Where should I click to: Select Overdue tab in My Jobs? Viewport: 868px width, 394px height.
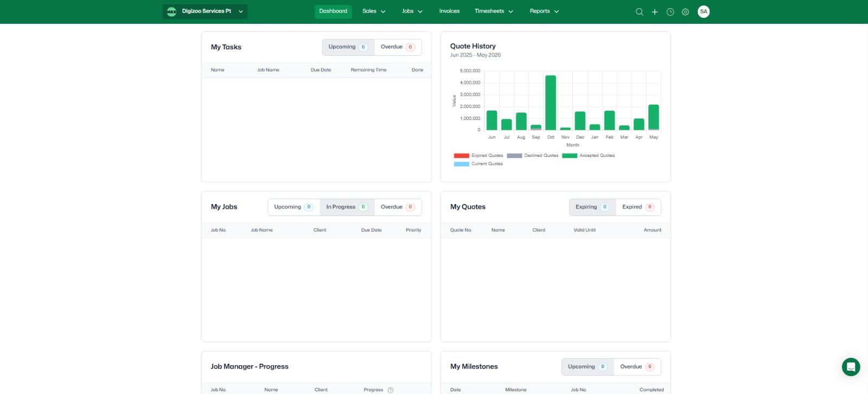point(398,207)
